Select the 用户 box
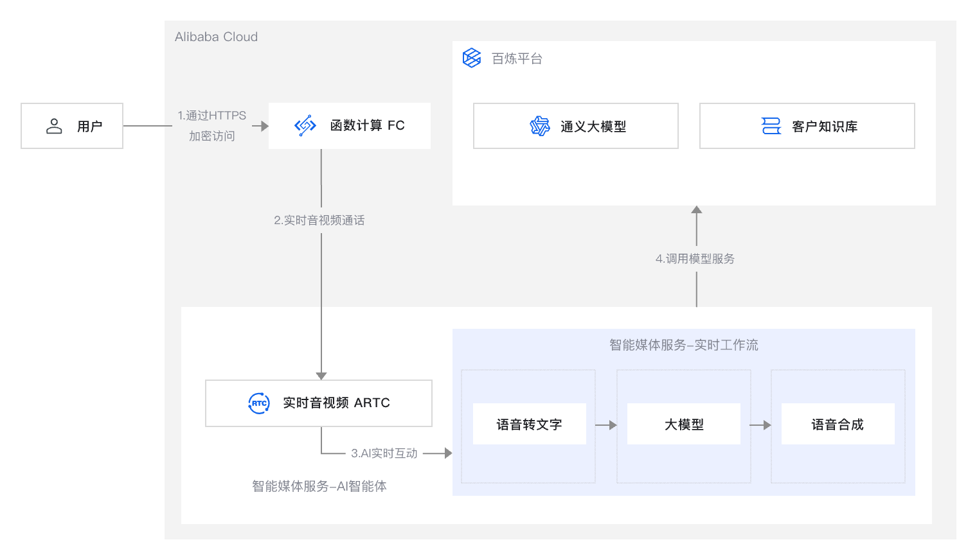The height and width of the screenshot is (560, 977). point(72,126)
